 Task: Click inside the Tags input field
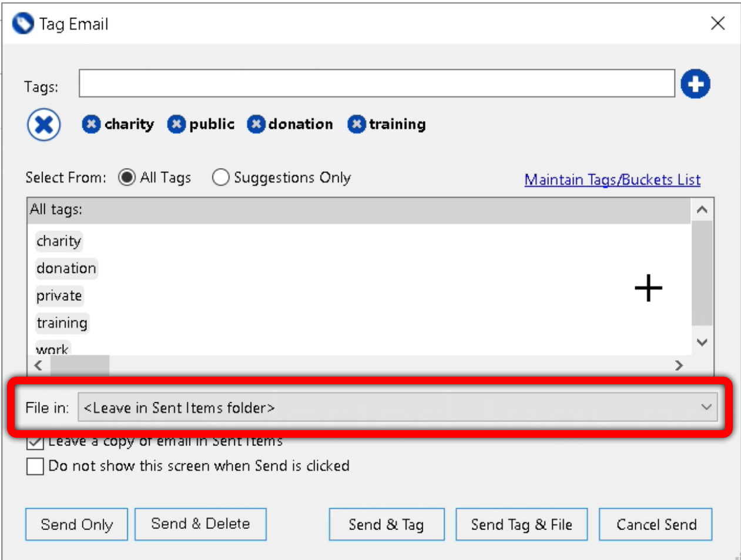(x=376, y=83)
